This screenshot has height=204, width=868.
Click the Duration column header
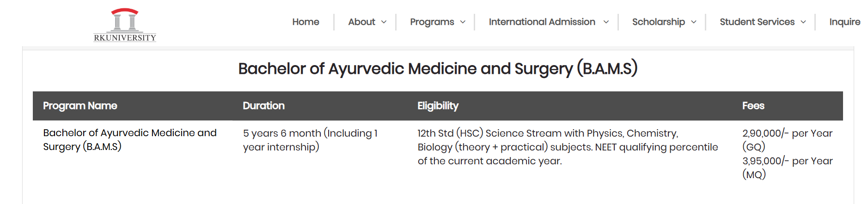tap(263, 106)
